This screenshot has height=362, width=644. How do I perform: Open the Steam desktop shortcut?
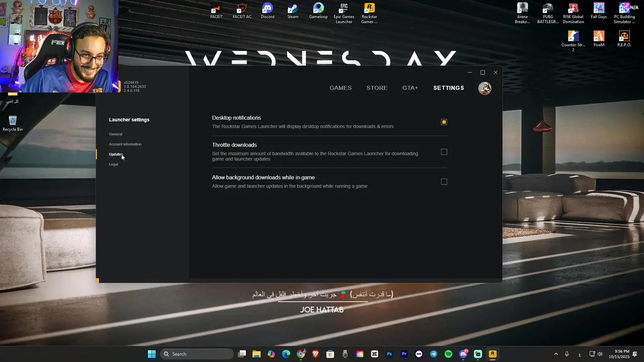click(x=293, y=12)
